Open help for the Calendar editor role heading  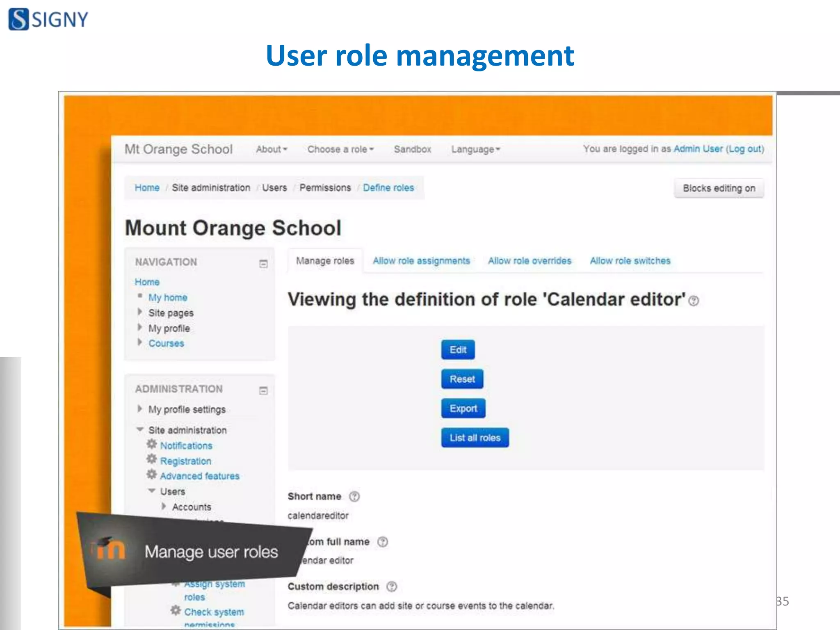[x=694, y=301]
